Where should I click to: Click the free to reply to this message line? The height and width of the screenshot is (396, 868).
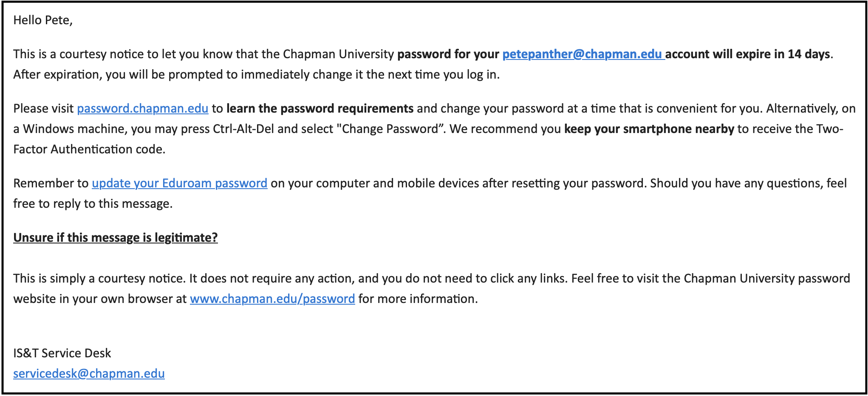pos(93,204)
